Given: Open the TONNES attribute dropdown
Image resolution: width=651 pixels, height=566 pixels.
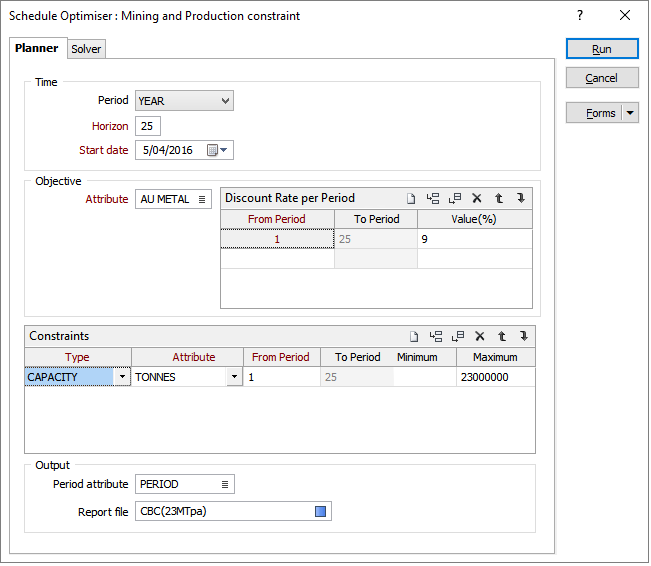Looking at the screenshot, I should tap(234, 377).
